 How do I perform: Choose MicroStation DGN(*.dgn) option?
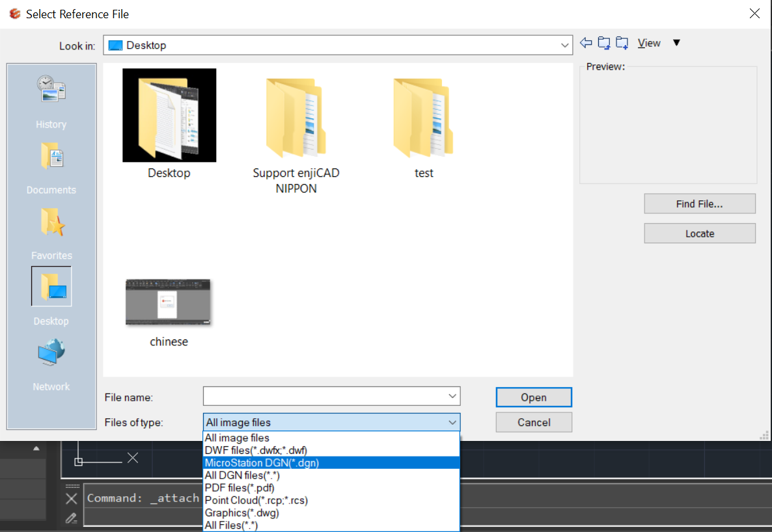pos(331,462)
